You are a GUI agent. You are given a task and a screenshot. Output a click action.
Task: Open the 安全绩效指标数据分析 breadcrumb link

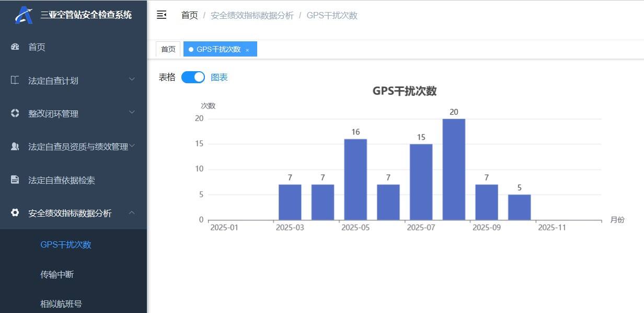pos(252,15)
